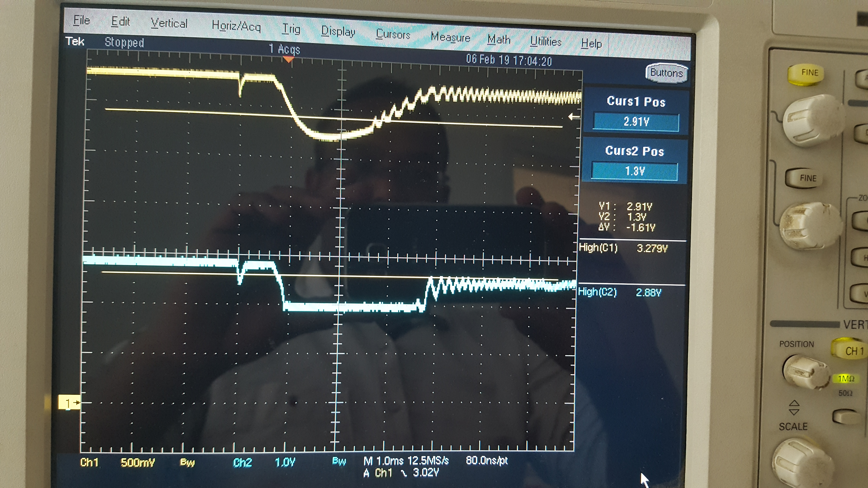
Task: Click the yellow channel 1 ground marker
Action: point(69,402)
